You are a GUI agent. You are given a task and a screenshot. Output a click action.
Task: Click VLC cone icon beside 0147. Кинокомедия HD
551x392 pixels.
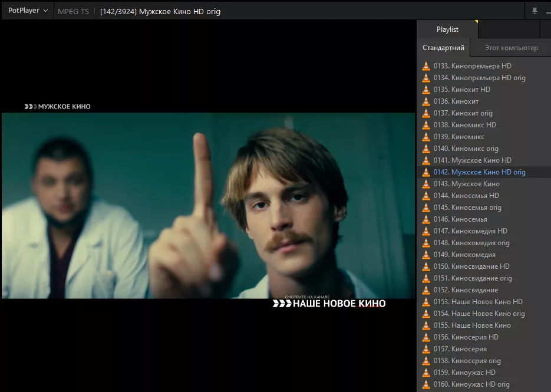[x=426, y=231]
